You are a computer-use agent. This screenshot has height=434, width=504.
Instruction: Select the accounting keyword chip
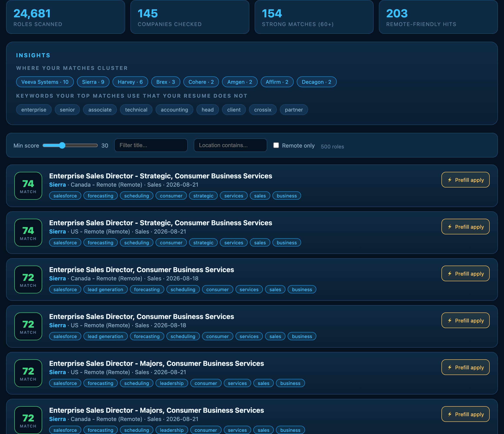coord(174,110)
